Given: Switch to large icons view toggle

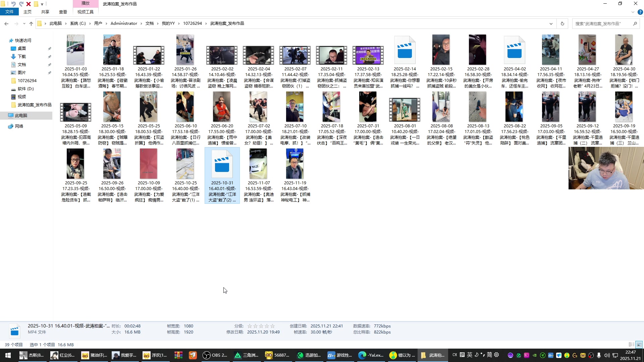Looking at the screenshot, I should [x=639, y=345].
